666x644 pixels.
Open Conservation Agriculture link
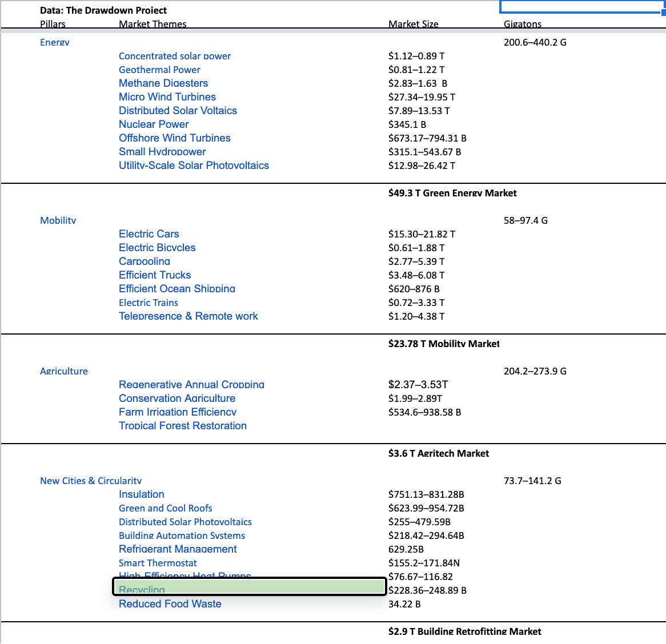[x=176, y=398]
